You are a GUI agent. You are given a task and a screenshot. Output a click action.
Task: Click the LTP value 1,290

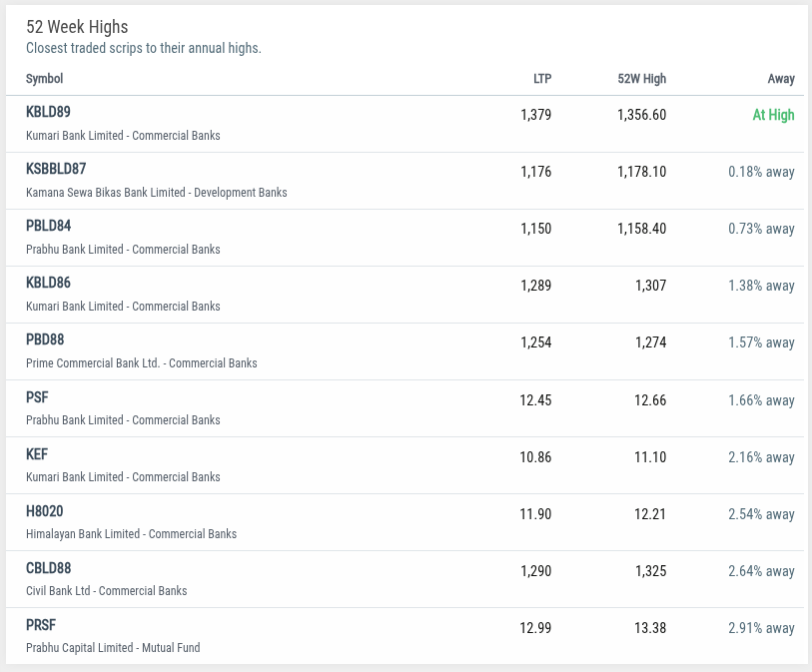[536, 571]
